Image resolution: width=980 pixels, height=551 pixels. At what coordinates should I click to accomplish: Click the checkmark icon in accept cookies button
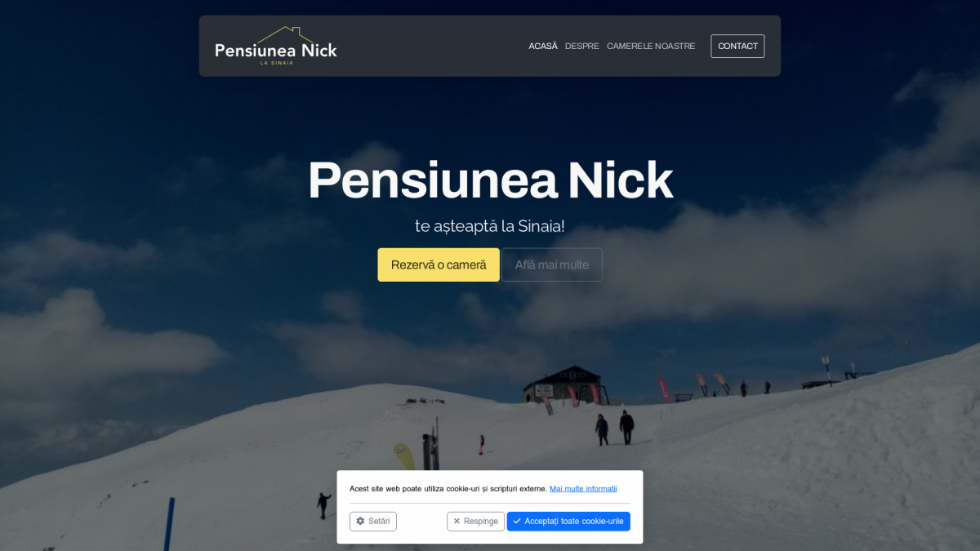point(517,521)
